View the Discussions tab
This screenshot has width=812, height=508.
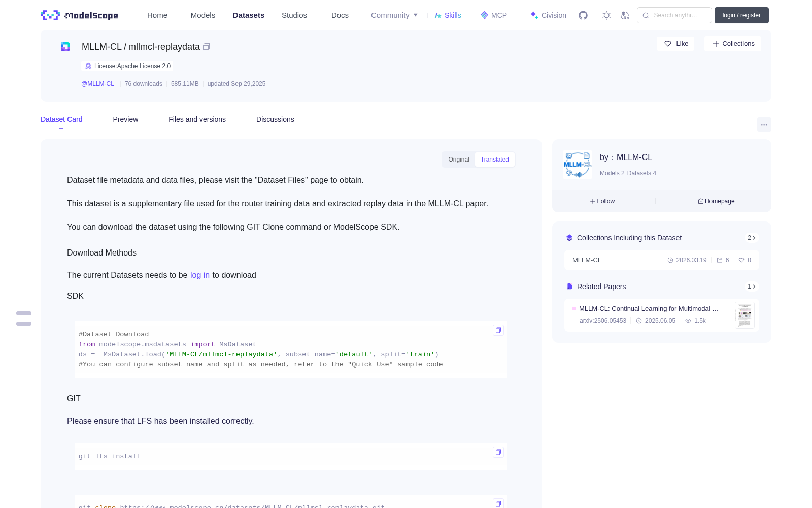(x=275, y=119)
